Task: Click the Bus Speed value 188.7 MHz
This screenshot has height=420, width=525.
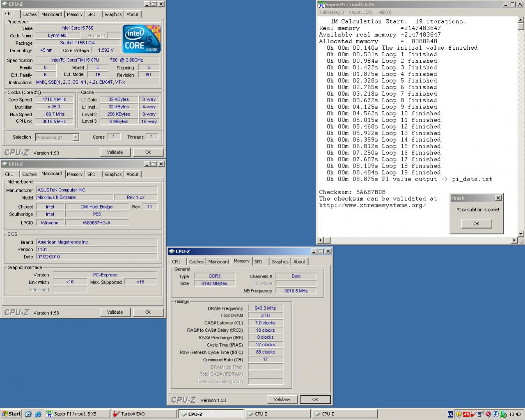Action: pyautogui.click(x=54, y=114)
